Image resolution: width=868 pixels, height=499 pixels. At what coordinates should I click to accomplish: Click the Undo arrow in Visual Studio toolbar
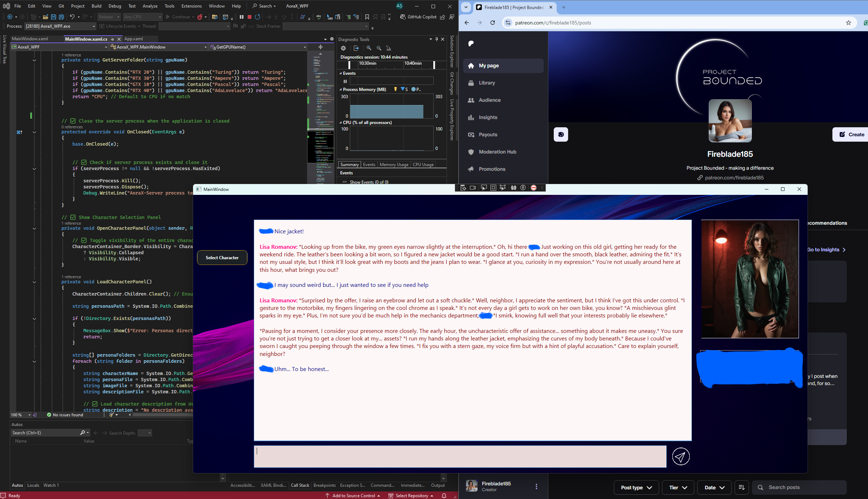coord(72,17)
